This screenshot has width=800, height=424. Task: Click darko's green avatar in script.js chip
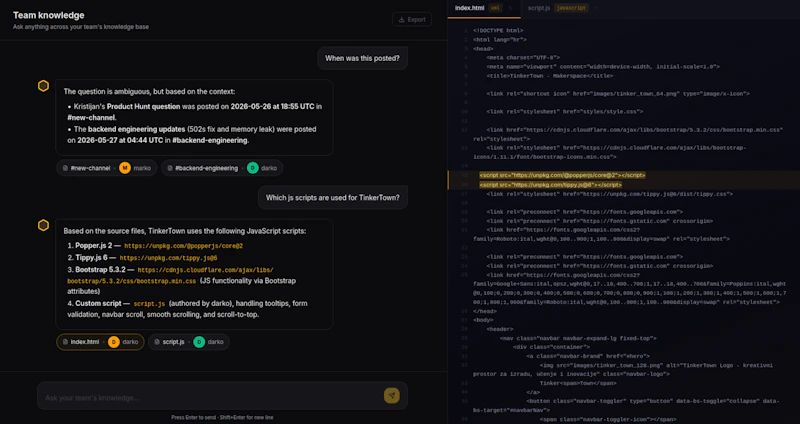click(199, 342)
